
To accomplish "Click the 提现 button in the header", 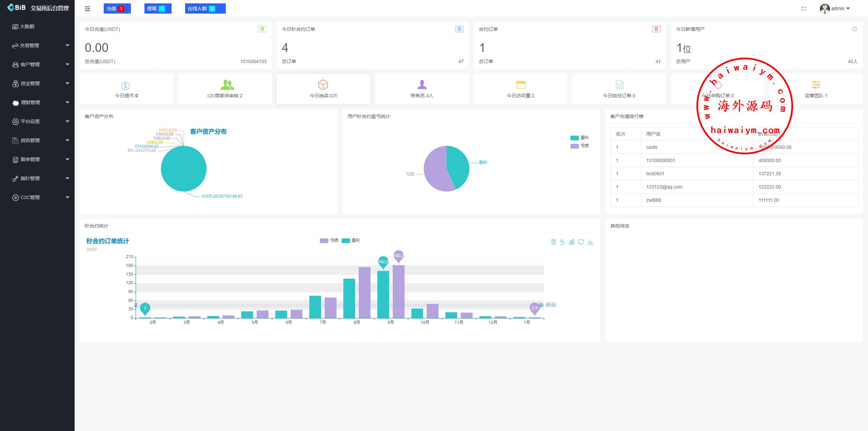I will (158, 9).
